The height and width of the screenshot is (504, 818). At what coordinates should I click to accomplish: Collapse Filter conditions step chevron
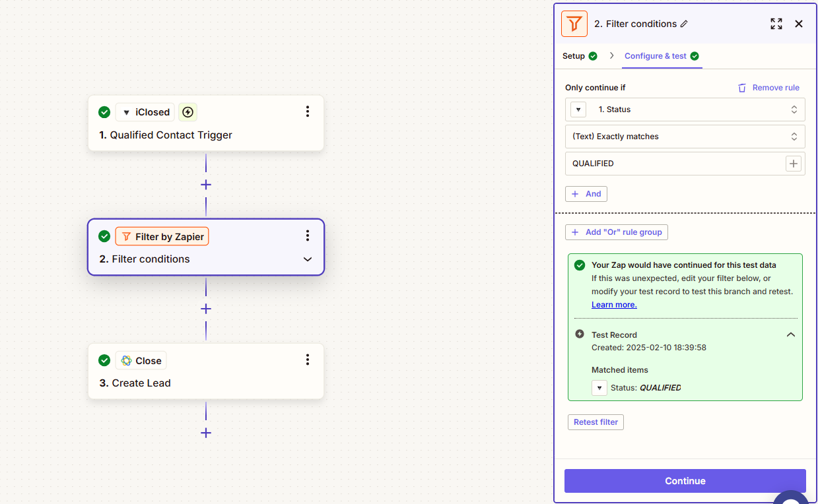tap(307, 259)
